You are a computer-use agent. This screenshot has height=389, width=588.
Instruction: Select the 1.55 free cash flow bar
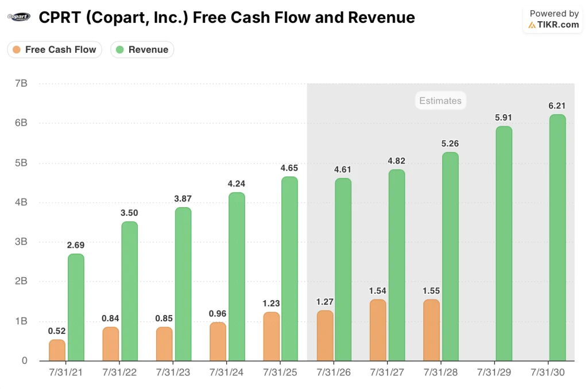pos(432,330)
